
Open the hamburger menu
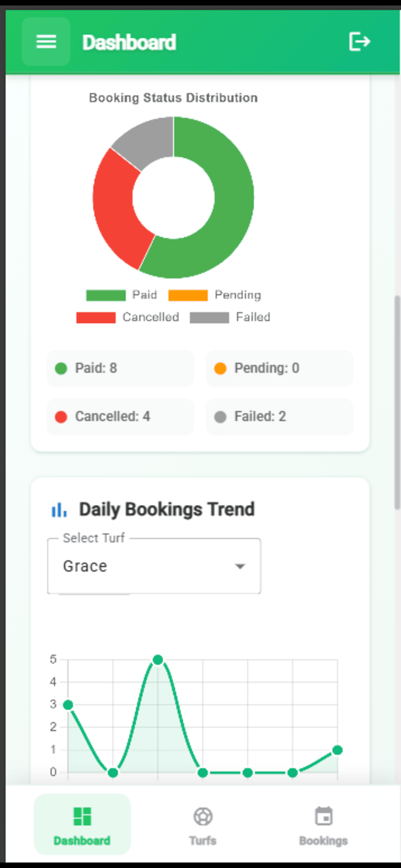(46, 42)
